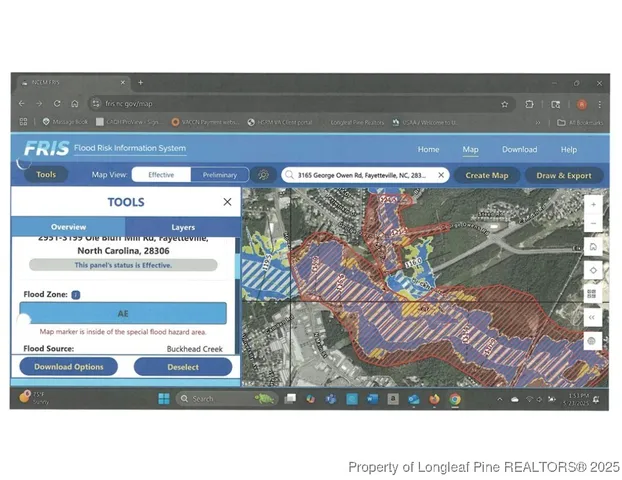Show hidden system tray icons

tap(500, 399)
